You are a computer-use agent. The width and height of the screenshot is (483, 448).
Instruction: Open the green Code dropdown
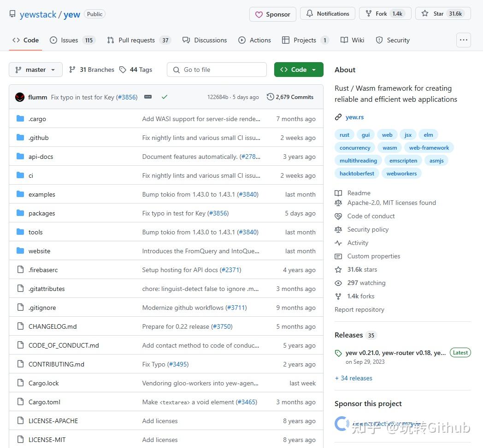click(x=299, y=70)
